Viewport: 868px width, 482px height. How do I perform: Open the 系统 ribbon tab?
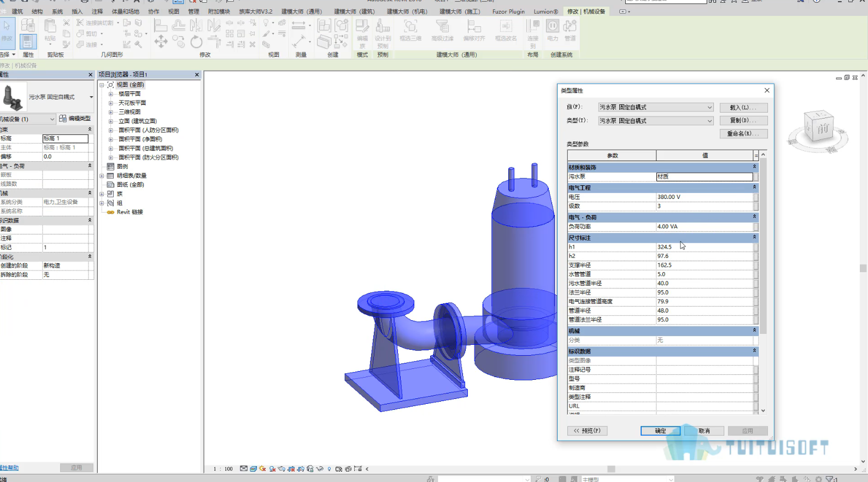point(57,11)
